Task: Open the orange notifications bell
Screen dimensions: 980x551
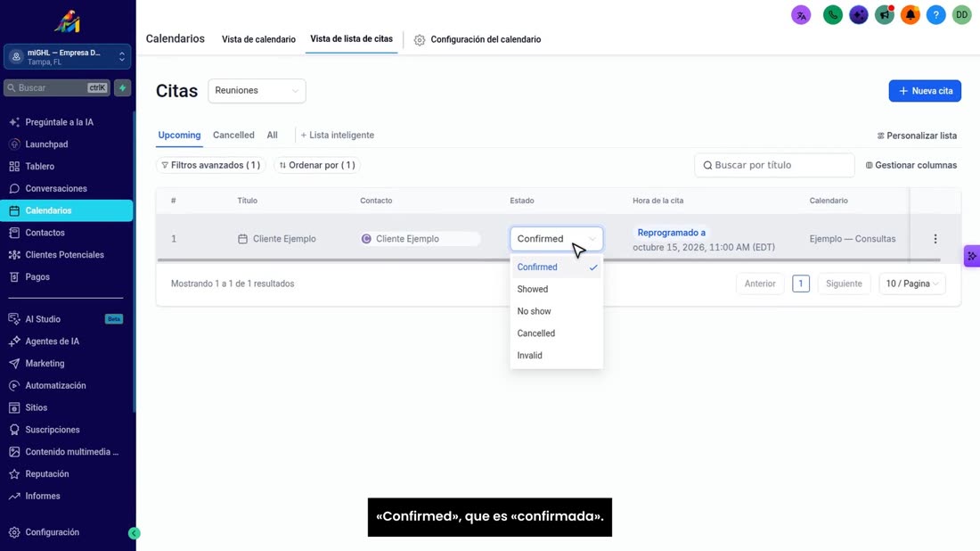Action: [x=910, y=15]
